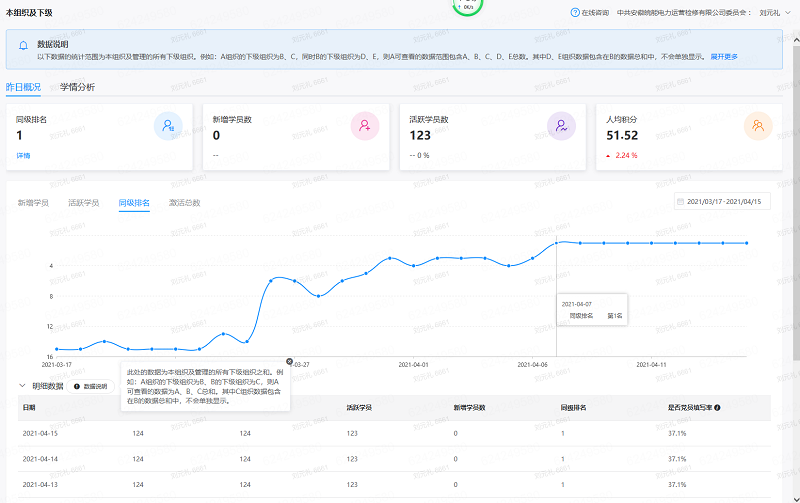Select the 昨日概况 tab
The image size is (800, 503).
(x=23, y=87)
